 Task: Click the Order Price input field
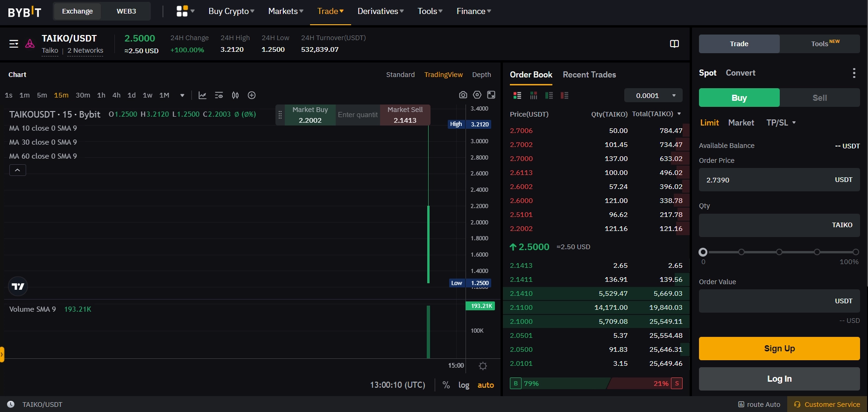point(779,180)
